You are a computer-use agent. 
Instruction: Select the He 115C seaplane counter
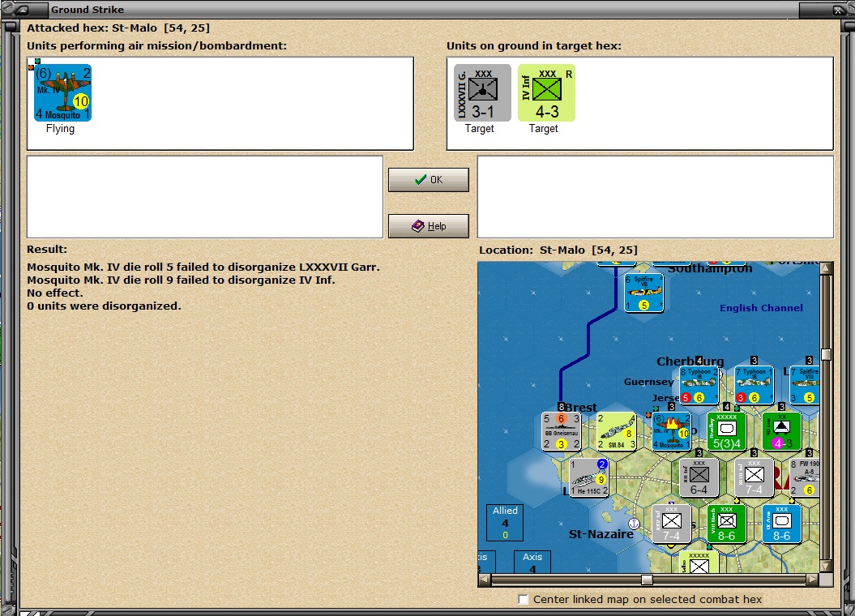(589, 477)
